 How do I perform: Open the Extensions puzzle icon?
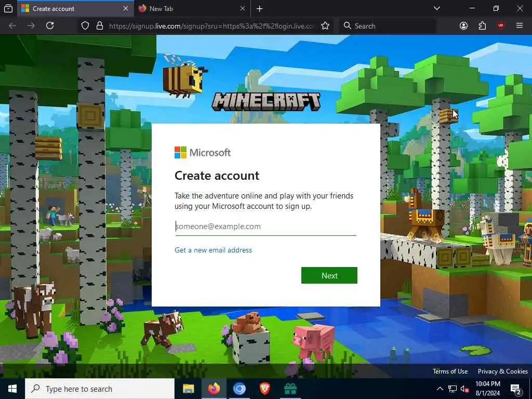pyautogui.click(x=482, y=26)
